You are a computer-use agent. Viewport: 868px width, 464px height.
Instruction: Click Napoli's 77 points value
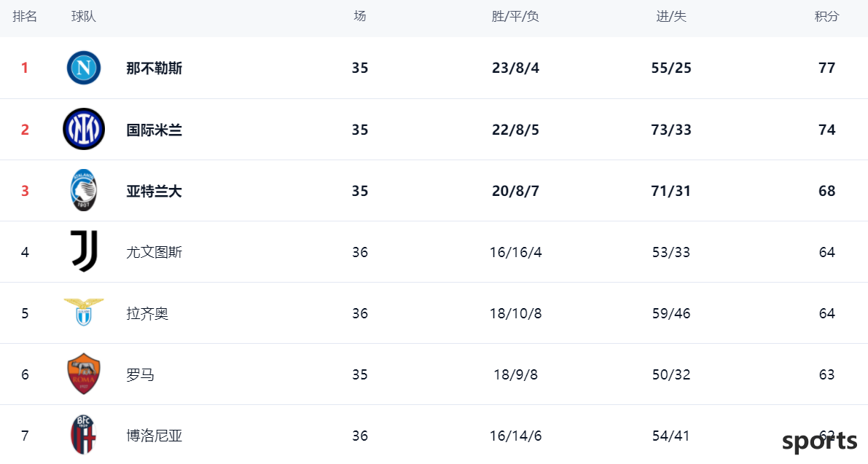(x=826, y=68)
